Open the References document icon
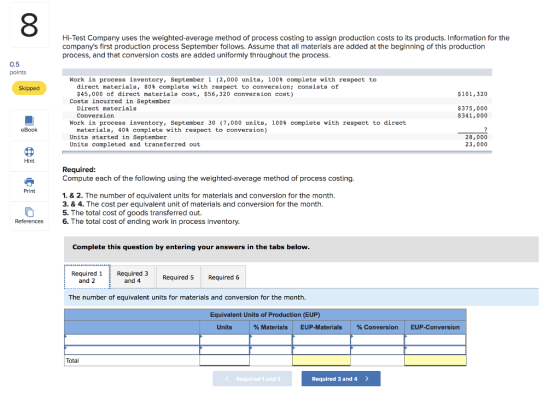 [29, 212]
